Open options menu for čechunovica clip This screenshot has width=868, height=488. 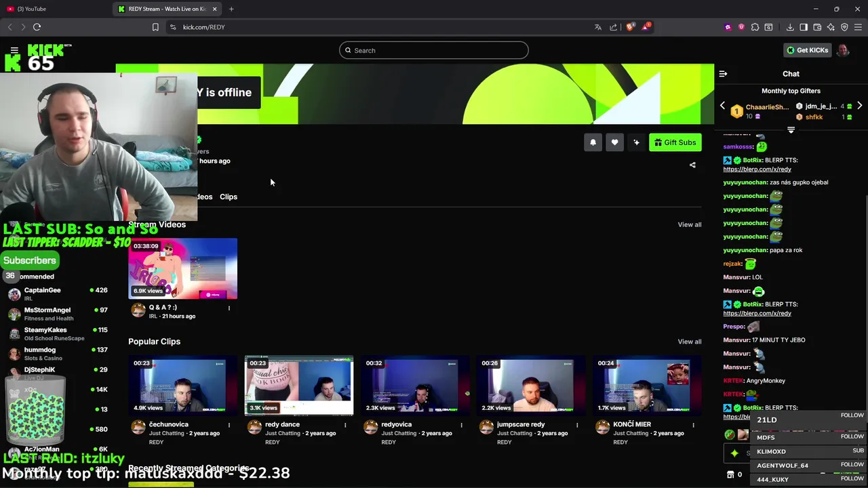tap(229, 425)
